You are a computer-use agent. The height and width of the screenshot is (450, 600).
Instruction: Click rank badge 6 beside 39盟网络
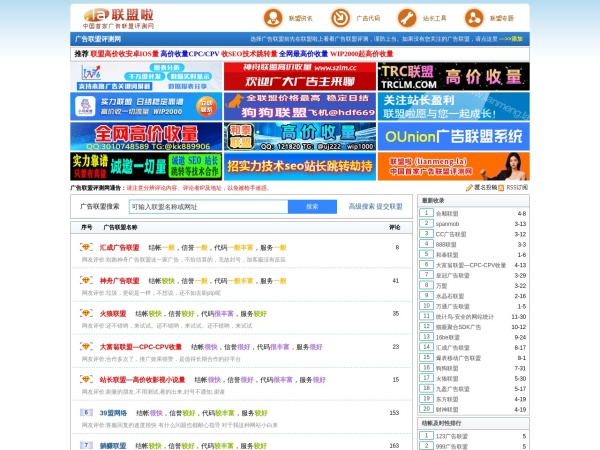[86, 412]
